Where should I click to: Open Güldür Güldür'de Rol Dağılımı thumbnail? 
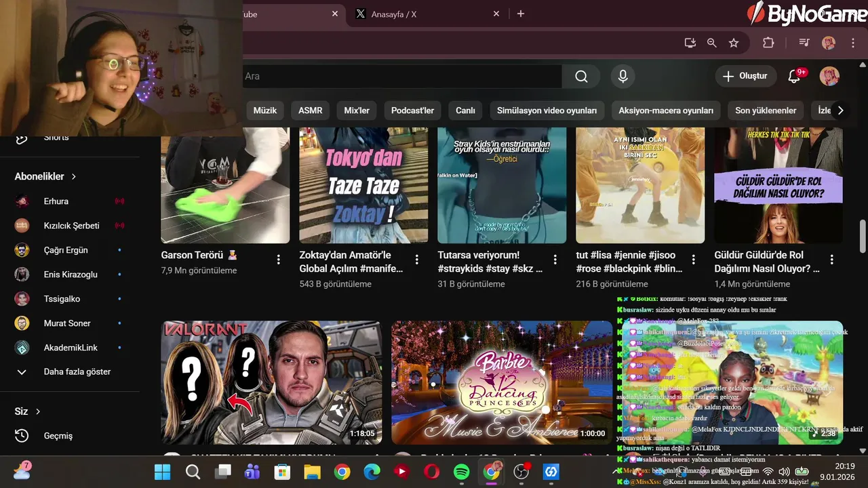point(778,185)
